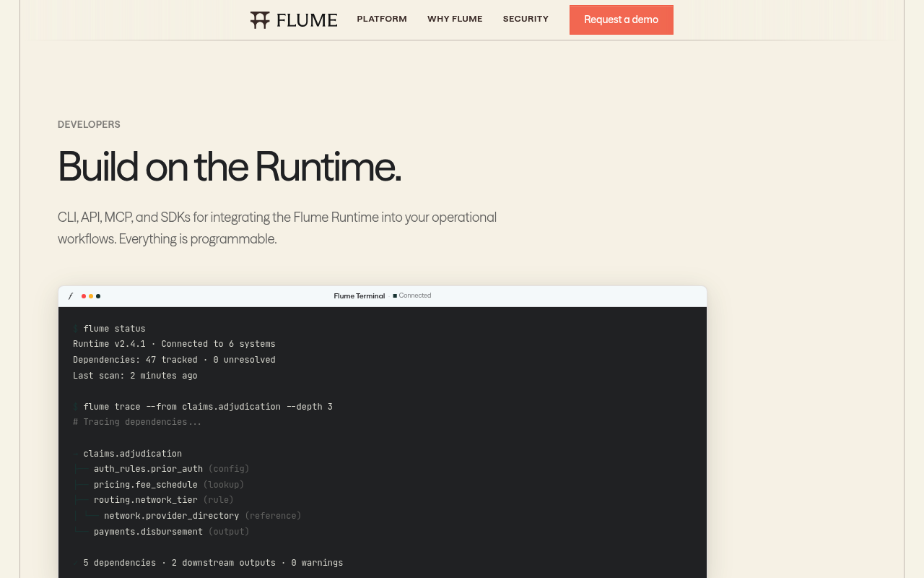
Task: Select the pricing.fee_schedule node
Action: (146, 485)
